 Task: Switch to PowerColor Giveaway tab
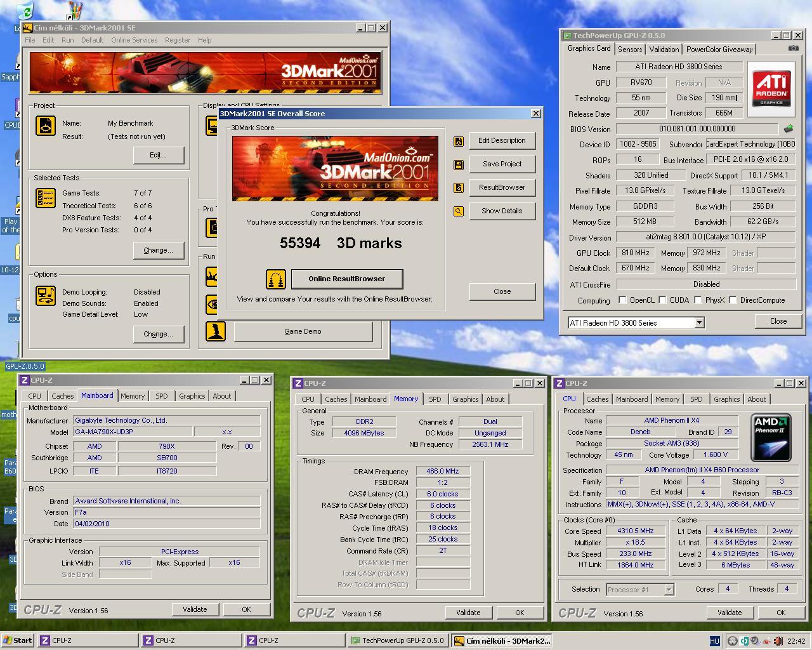click(x=719, y=50)
